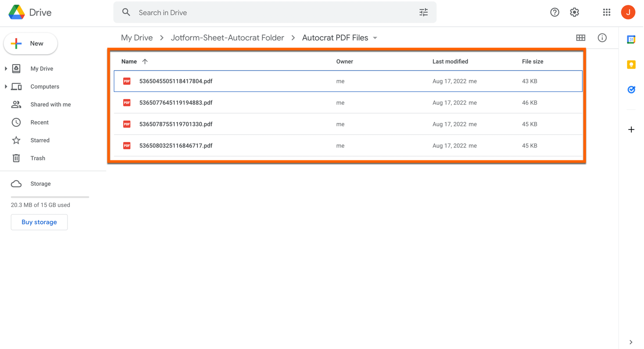Show the view details info panel
The image size is (644, 349).
click(602, 38)
